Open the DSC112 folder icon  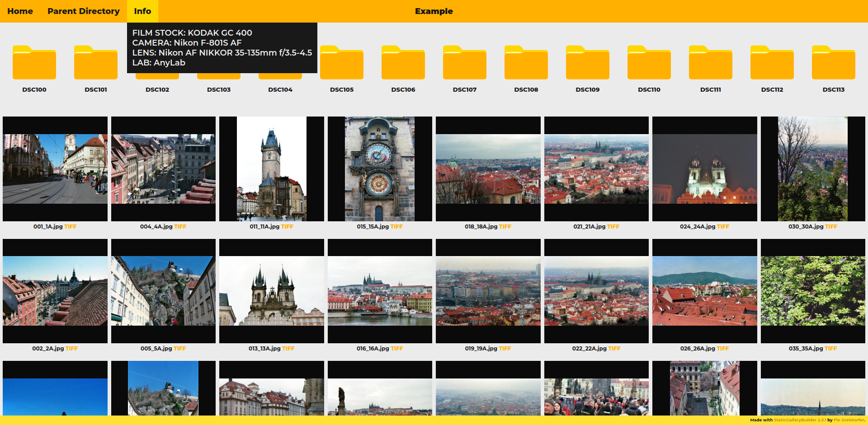pos(772,63)
